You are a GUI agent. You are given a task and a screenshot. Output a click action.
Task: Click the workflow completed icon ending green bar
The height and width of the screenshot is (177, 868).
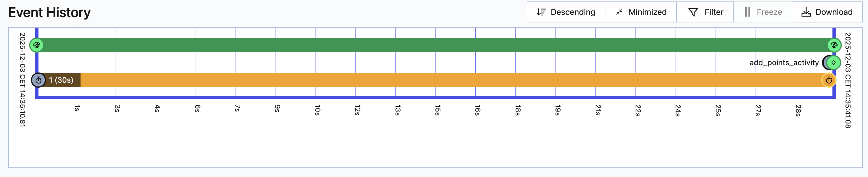pyautogui.click(x=834, y=45)
